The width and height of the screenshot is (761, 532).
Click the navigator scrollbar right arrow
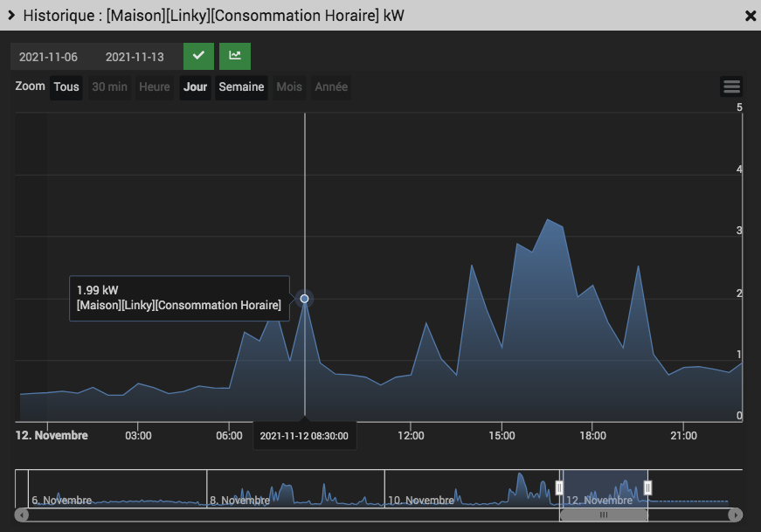tap(736, 515)
